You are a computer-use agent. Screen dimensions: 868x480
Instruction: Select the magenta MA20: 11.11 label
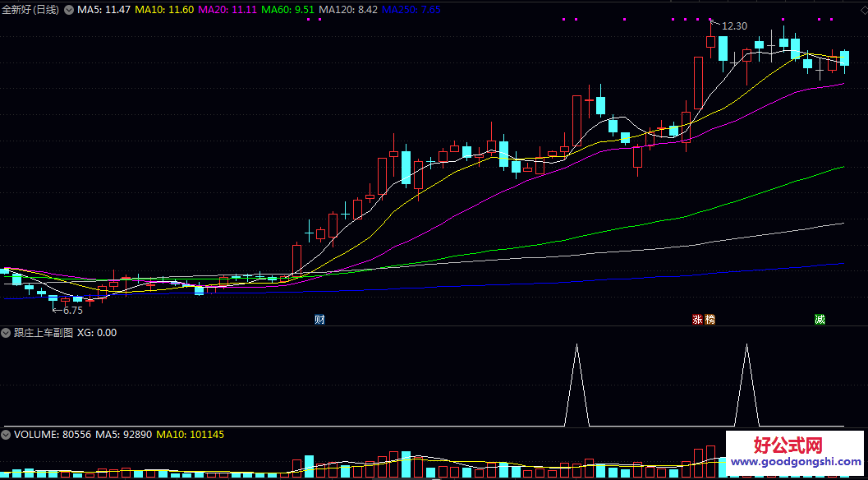(x=227, y=10)
